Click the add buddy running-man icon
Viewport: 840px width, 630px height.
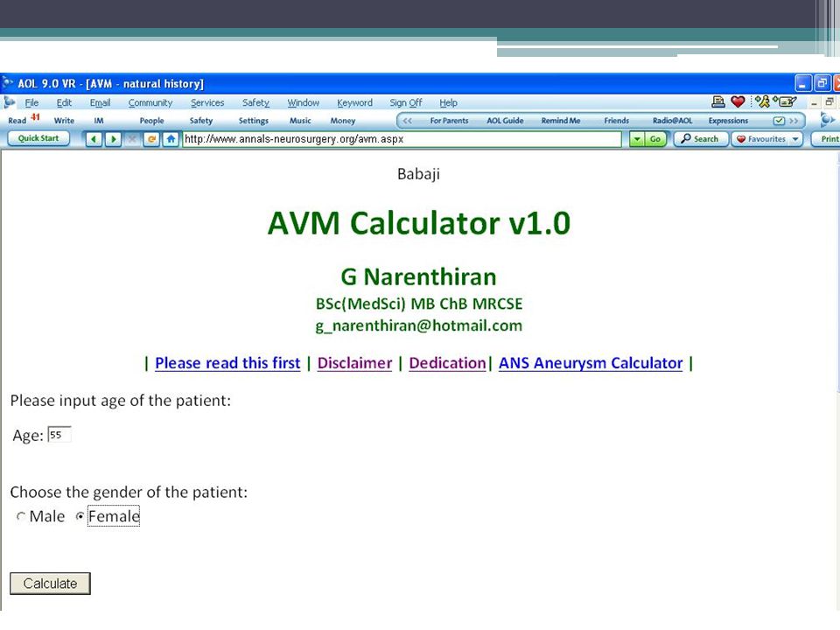click(762, 101)
